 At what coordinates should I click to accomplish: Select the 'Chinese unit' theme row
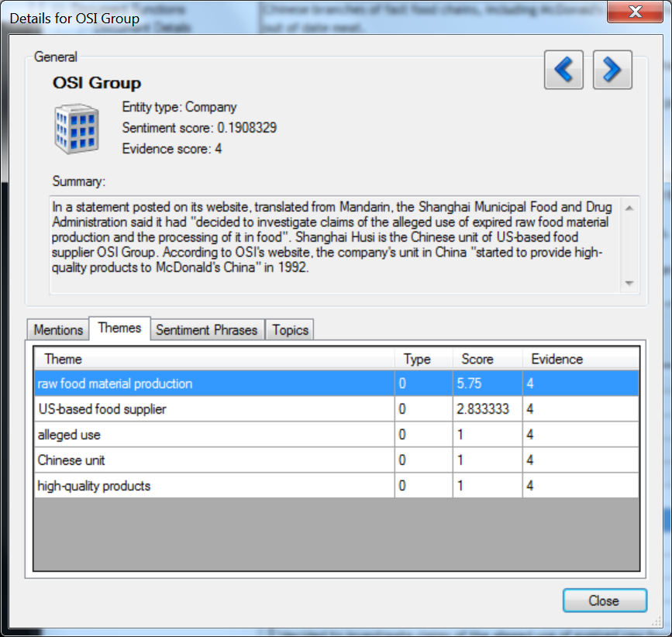337,460
